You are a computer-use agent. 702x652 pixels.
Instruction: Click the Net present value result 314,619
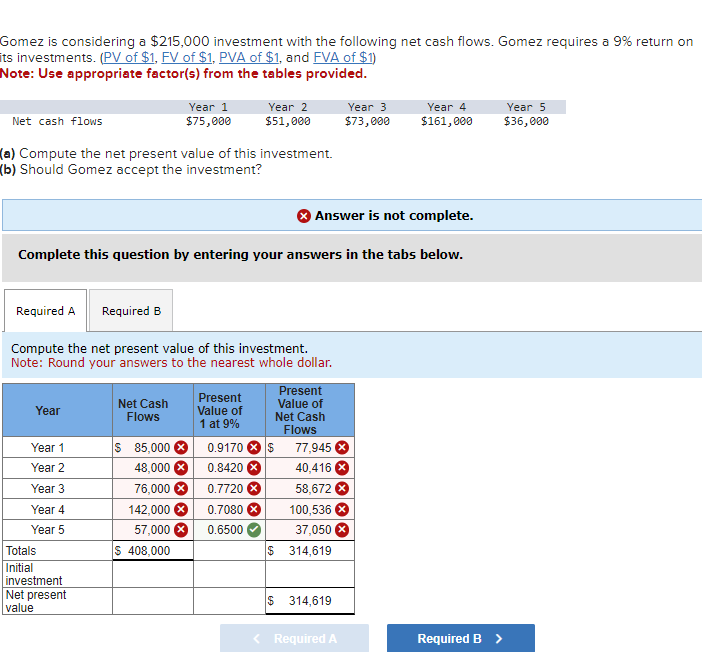[x=310, y=601]
